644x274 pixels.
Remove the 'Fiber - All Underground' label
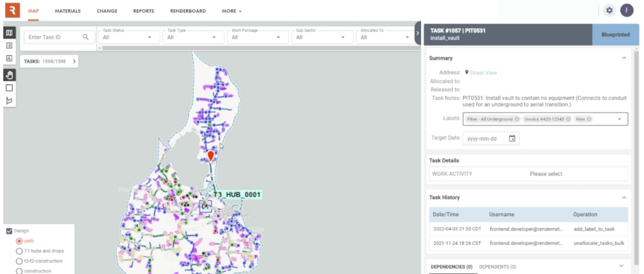(x=517, y=119)
